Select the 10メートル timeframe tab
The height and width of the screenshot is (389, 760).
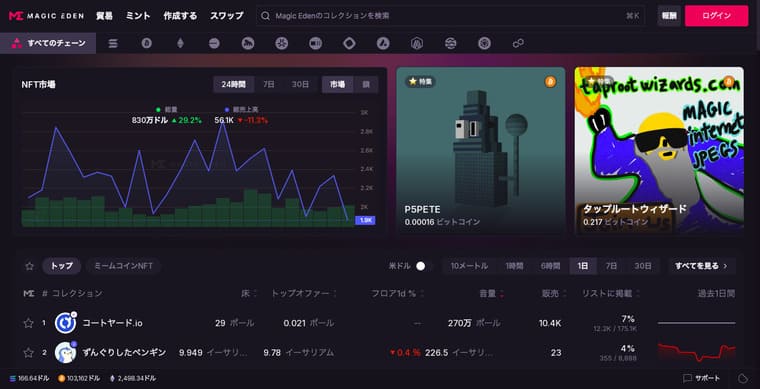(x=469, y=266)
